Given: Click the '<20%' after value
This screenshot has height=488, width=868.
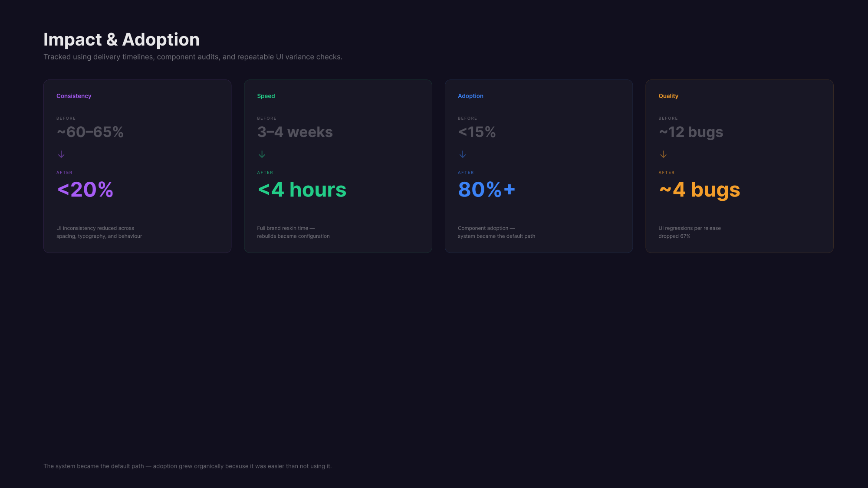Looking at the screenshot, I should 85,190.
